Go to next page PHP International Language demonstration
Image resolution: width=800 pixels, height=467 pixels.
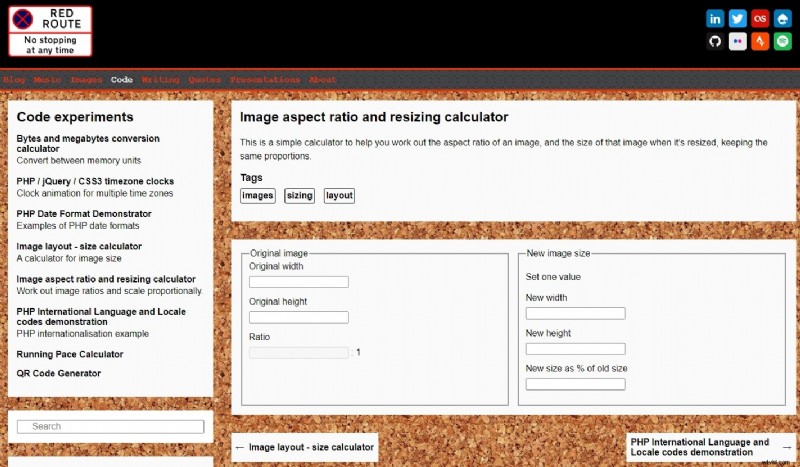coord(711,447)
